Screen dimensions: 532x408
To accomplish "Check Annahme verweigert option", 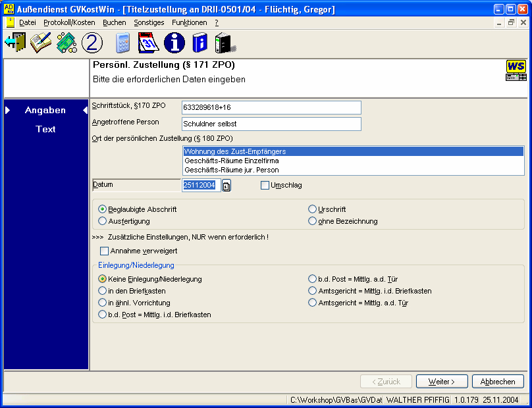I will pyautogui.click(x=104, y=251).
